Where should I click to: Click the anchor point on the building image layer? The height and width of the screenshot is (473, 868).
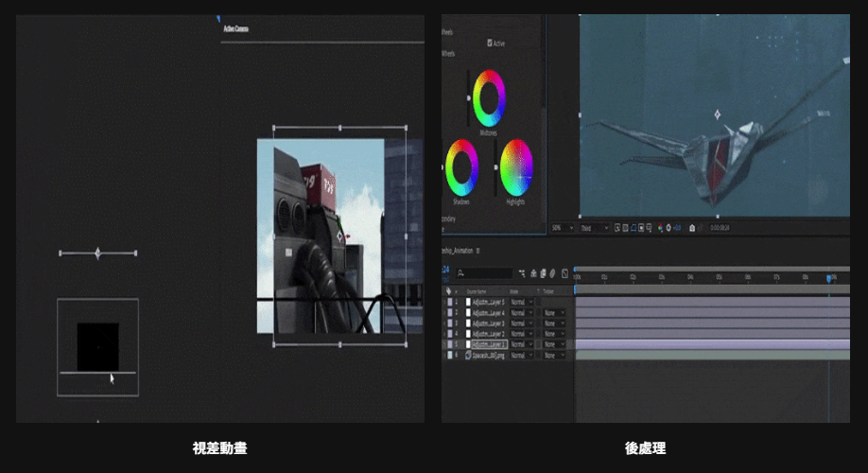click(x=339, y=236)
